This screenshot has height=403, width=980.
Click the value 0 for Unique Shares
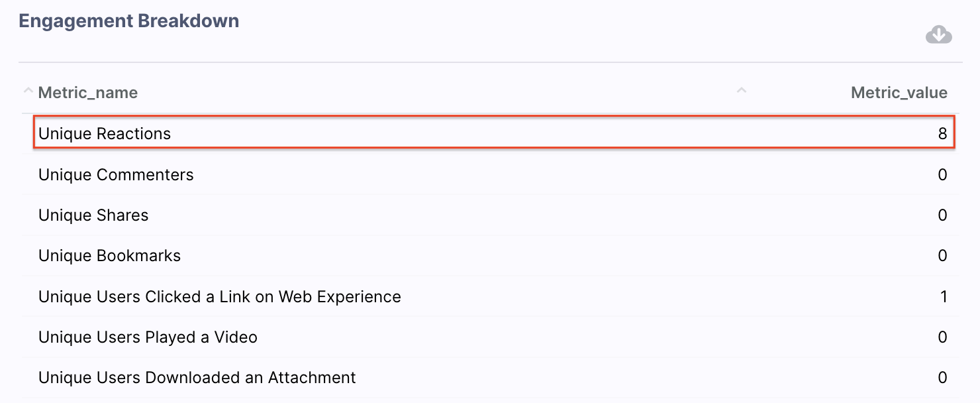pyautogui.click(x=942, y=215)
